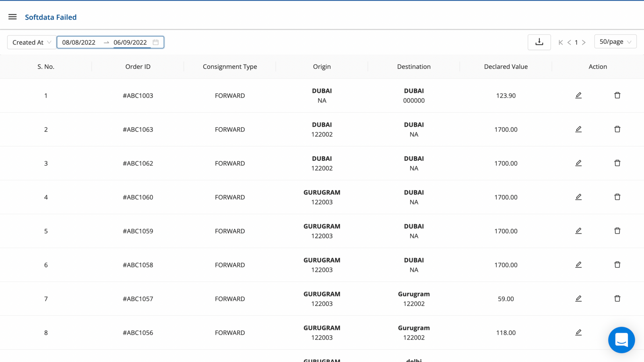Click the start date 08/08/2022 field

pos(79,42)
